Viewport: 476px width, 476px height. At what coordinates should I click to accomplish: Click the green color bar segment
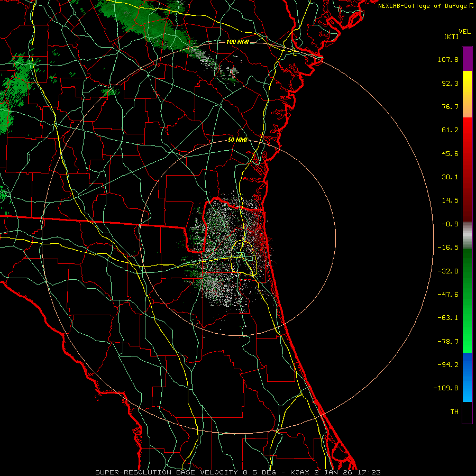click(467, 300)
